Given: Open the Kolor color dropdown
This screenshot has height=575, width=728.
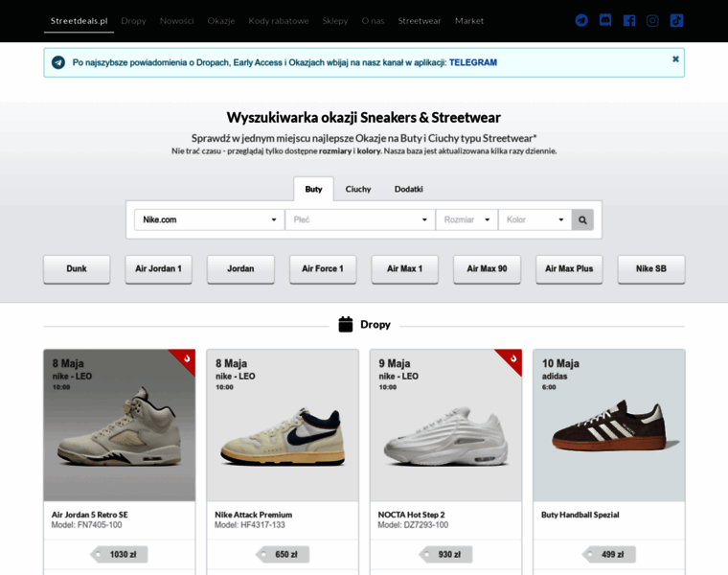Looking at the screenshot, I should pos(535,219).
